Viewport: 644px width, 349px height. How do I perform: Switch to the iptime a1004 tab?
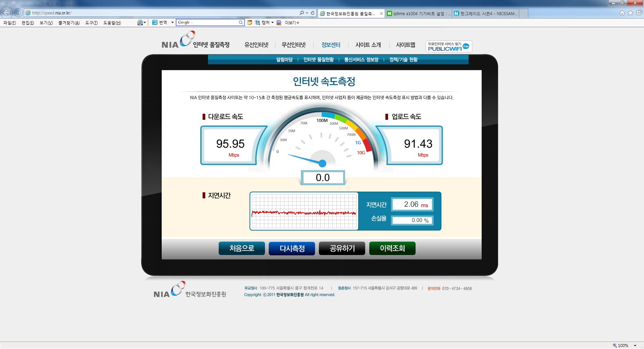(x=419, y=13)
